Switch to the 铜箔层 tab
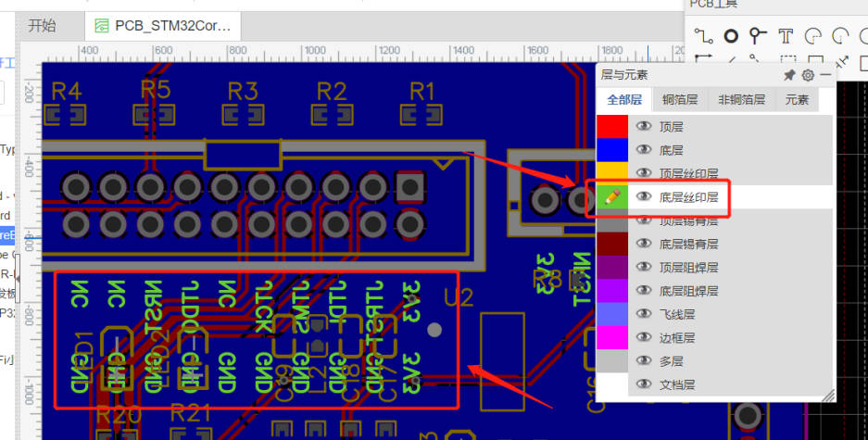The width and height of the screenshot is (868, 440). click(681, 100)
